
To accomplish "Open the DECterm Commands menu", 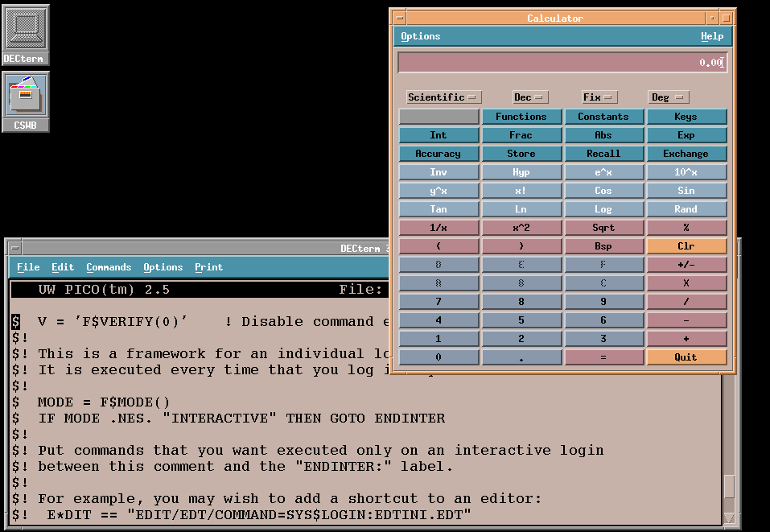I will (x=109, y=267).
